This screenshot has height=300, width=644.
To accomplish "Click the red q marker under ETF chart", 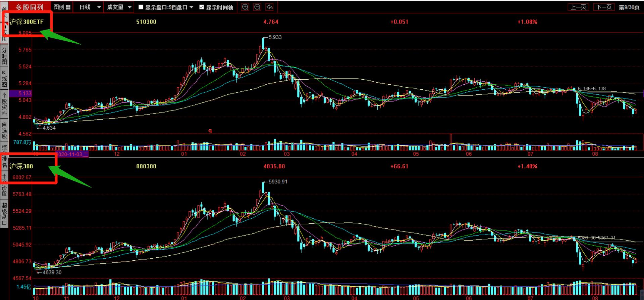I will 210,131.
